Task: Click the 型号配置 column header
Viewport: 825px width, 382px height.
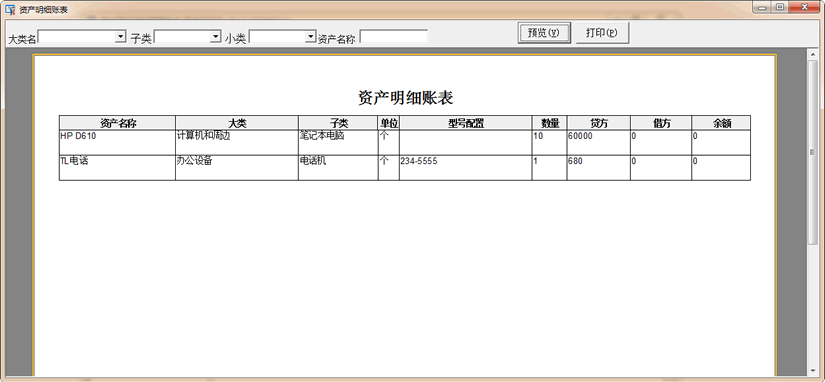Action: point(466,123)
